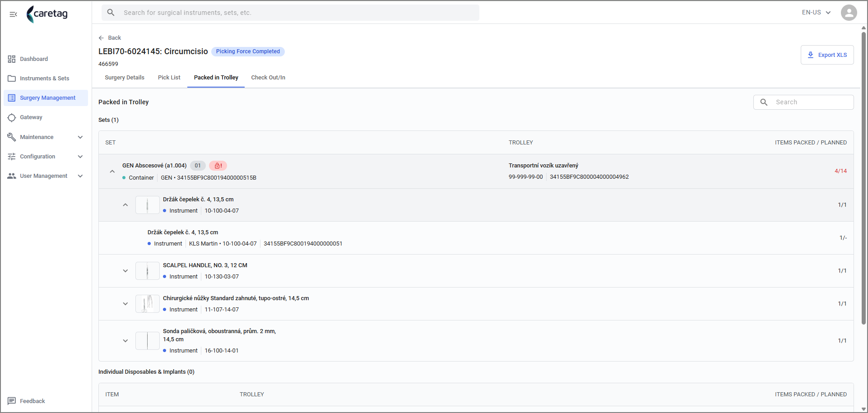This screenshot has width=868, height=413.
Task: Expand the User Management menu
Action: coord(46,176)
